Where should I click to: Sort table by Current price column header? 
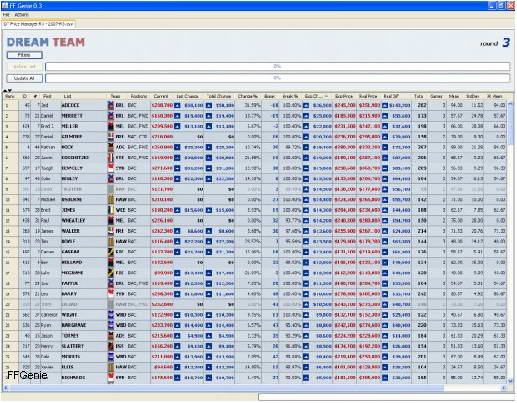161,96
